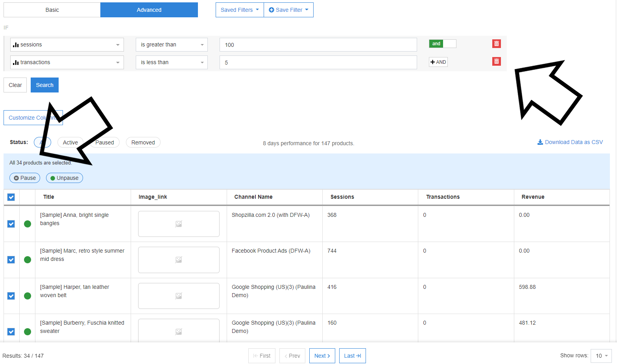
Task: Click green status dot for Burberry sweater
Action: pos(28,332)
